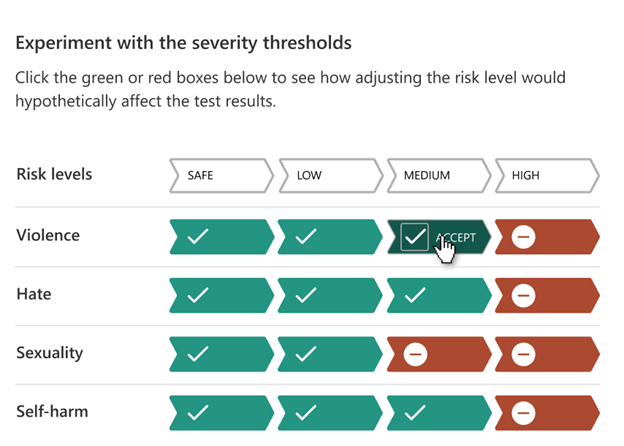Click Self-harm High red minus icon
The image size is (624, 446).
click(x=524, y=411)
